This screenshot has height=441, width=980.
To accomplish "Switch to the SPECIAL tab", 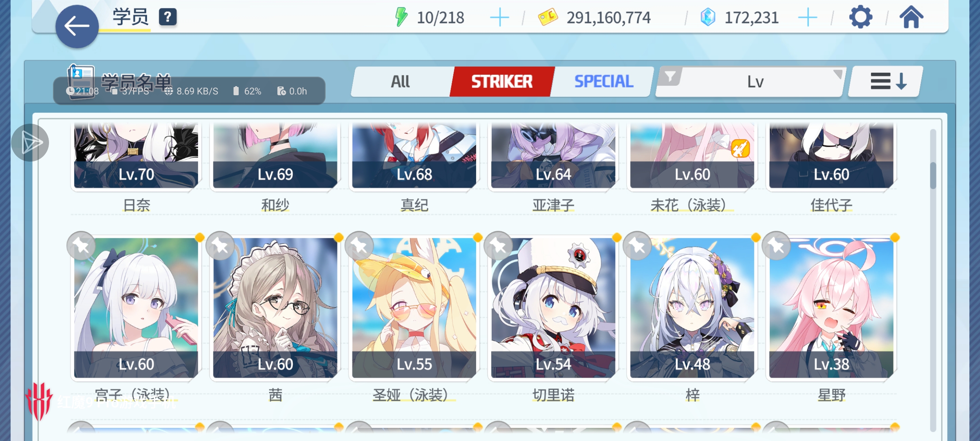I will (603, 82).
